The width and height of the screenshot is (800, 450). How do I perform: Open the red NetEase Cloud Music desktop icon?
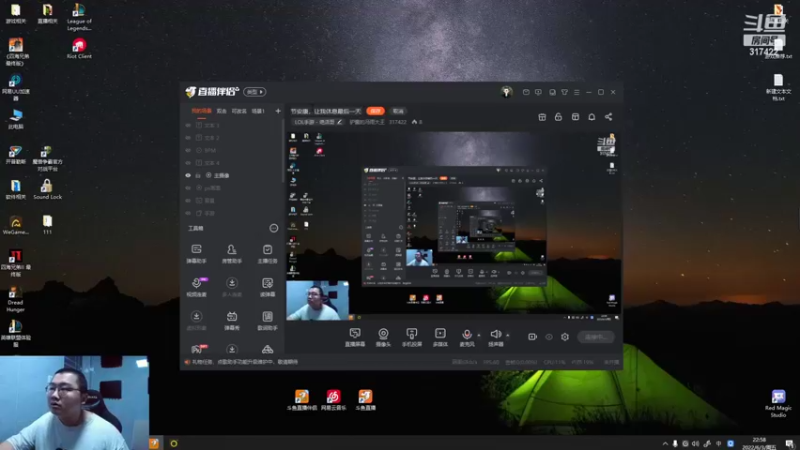pos(333,400)
